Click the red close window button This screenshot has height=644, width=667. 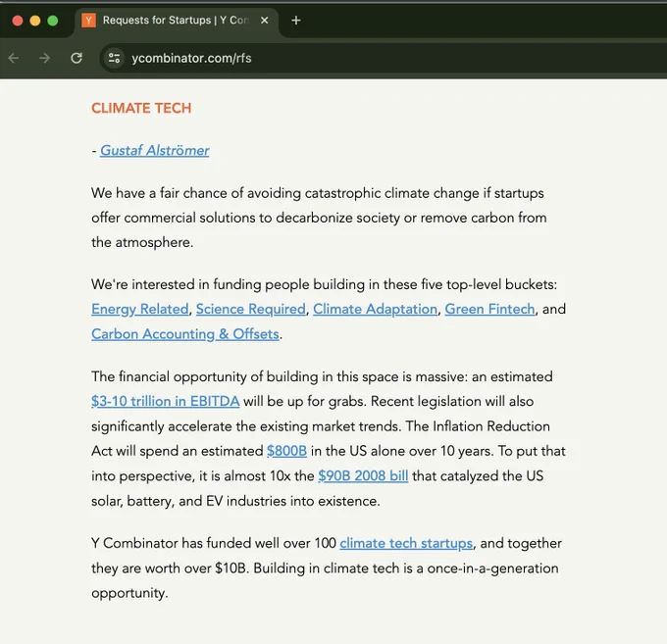coord(18,21)
